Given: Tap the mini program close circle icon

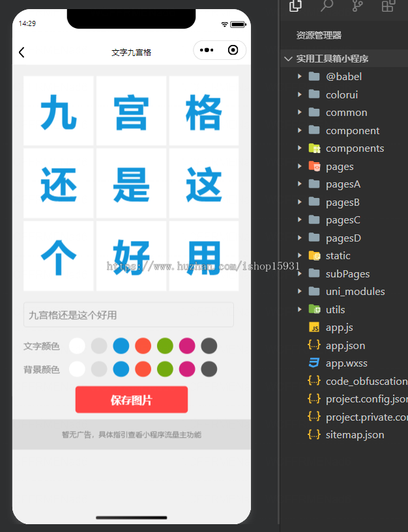Looking at the screenshot, I should point(233,50).
